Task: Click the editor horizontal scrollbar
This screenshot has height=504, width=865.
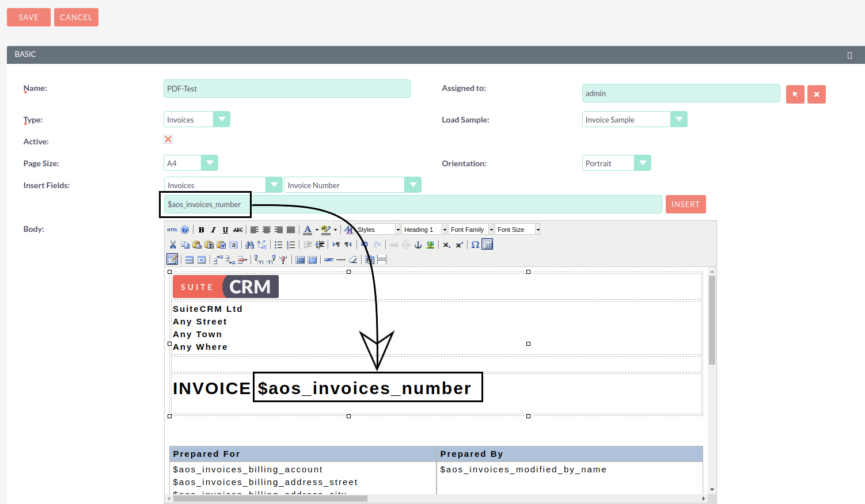Action: click(270, 498)
